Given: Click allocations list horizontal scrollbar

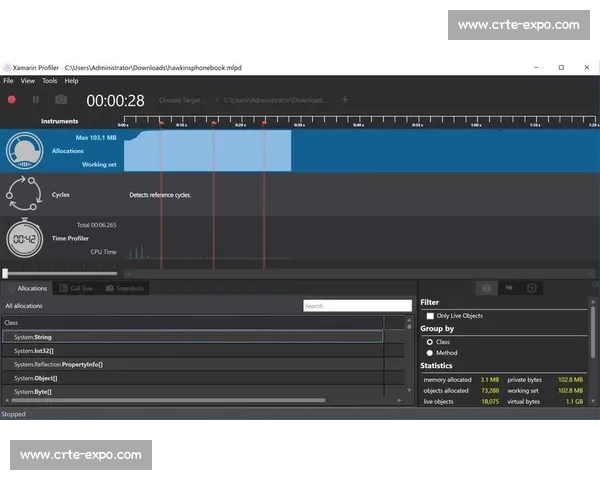Looking at the screenshot, I should coord(168,400).
